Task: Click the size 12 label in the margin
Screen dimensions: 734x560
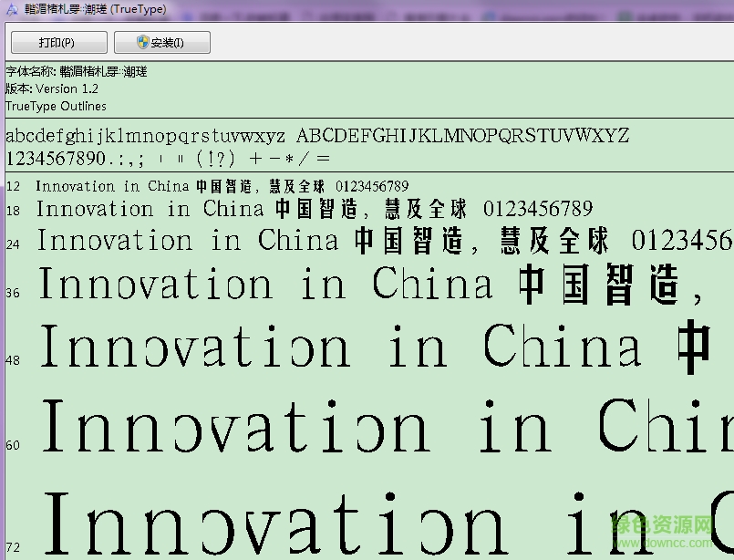Action: (x=12, y=186)
